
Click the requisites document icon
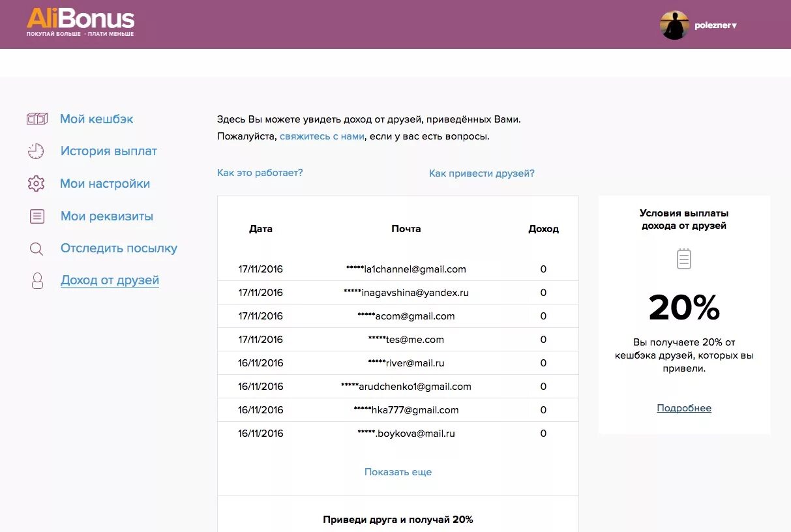click(37, 216)
